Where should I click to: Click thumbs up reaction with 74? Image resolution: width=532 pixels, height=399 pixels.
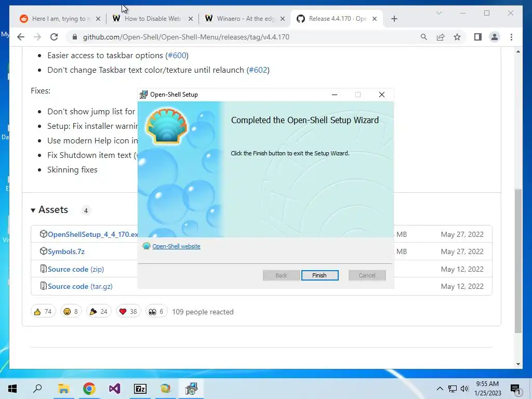43,312
